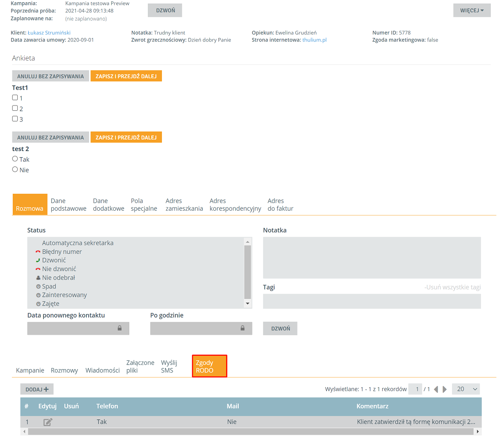Select the Nie dzwonić status
This screenshot has height=438, width=504.
[59, 269]
